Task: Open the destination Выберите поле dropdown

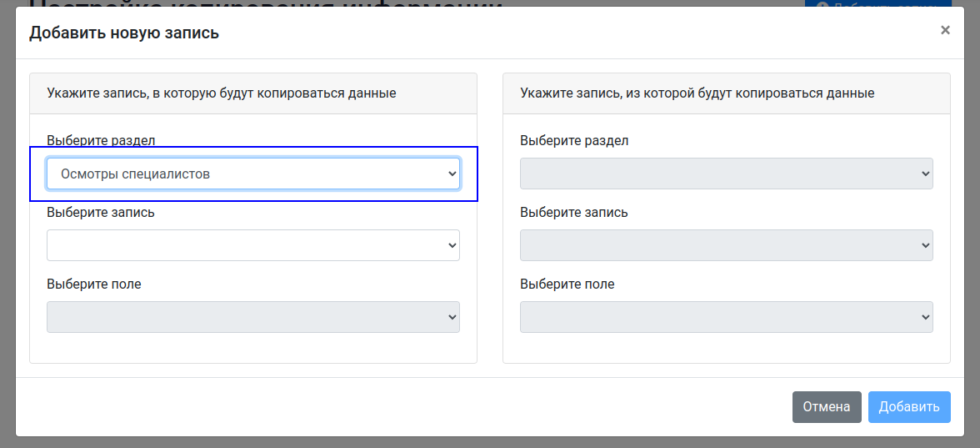Action: point(253,317)
